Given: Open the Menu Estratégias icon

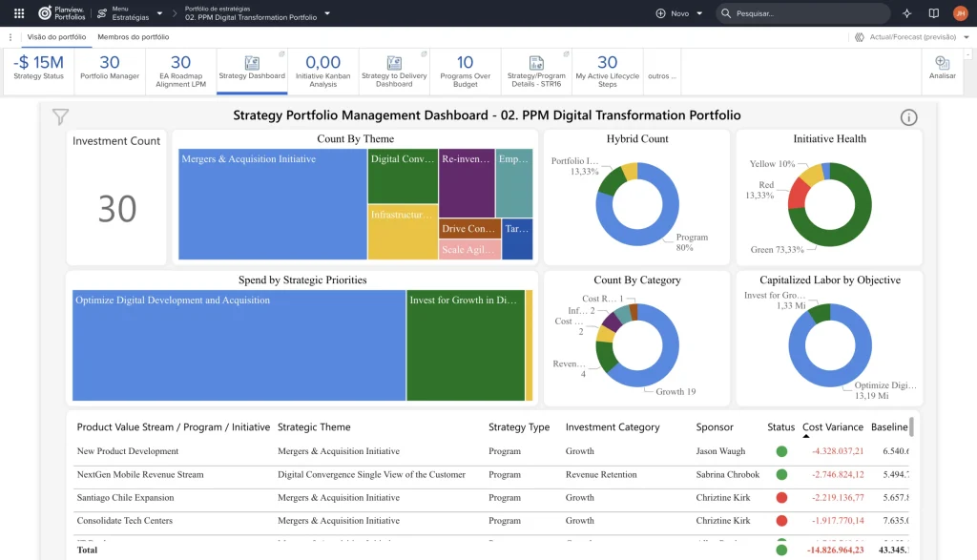Looking at the screenshot, I should pyautogui.click(x=102, y=13).
